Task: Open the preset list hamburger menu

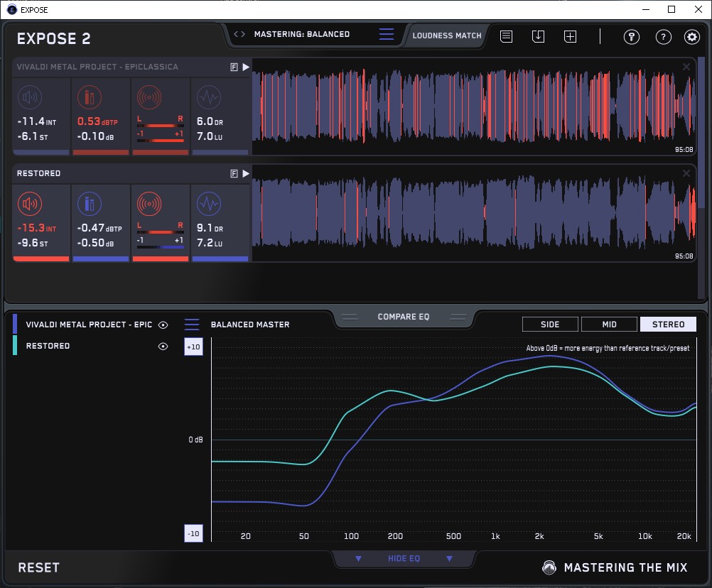Action: pyautogui.click(x=387, y=34)
